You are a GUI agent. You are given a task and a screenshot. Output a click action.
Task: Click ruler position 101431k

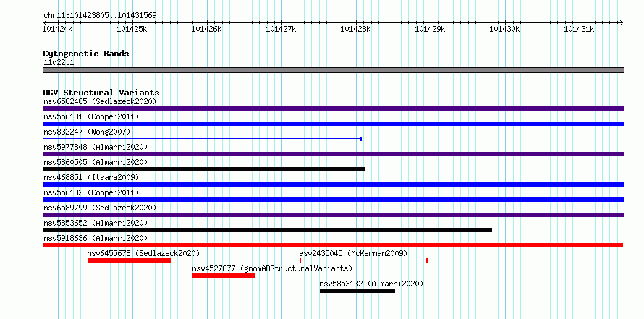(x=579, y=29)
